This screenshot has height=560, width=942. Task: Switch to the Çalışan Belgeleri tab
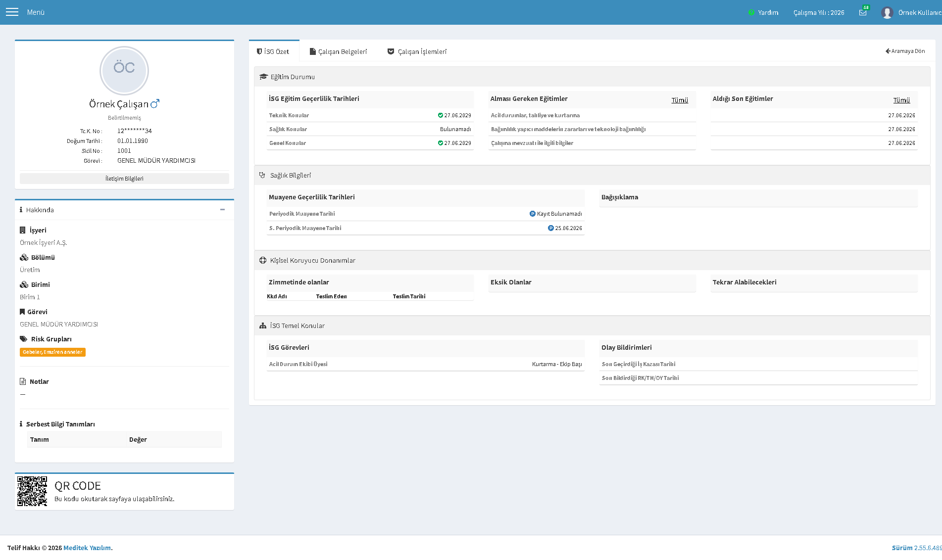point(339,51)
